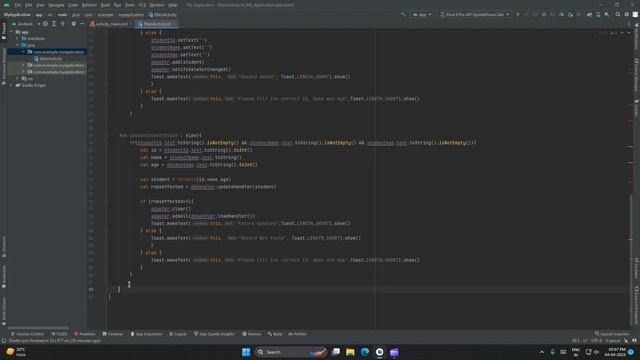Open the App Inspection tool window
Viewport: 640px width, 360px height.
click(146, 334)
